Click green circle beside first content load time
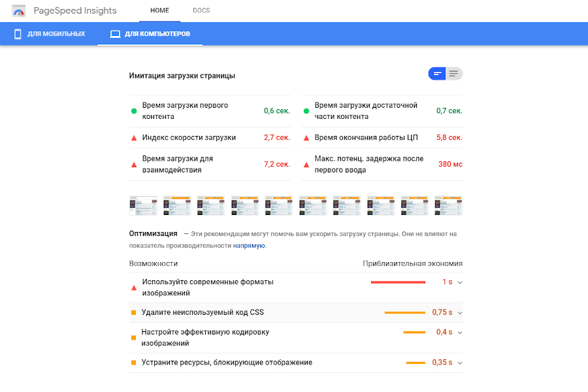Screen dimensions: 588x392 click(134, 111)
